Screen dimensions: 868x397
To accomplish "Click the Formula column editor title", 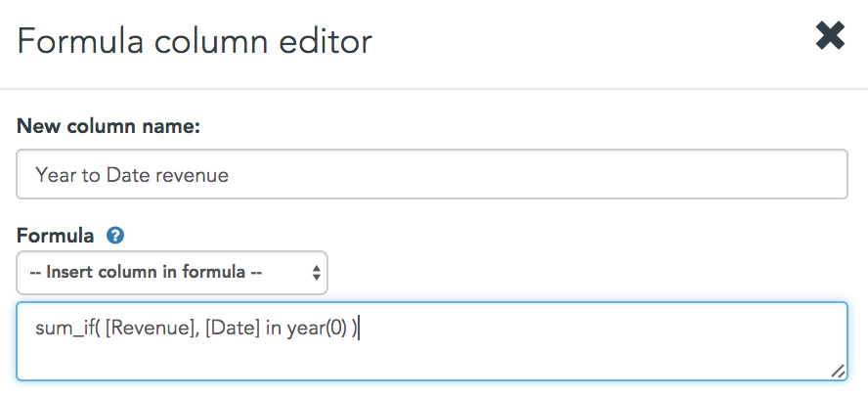I will (x=195, y=41).
